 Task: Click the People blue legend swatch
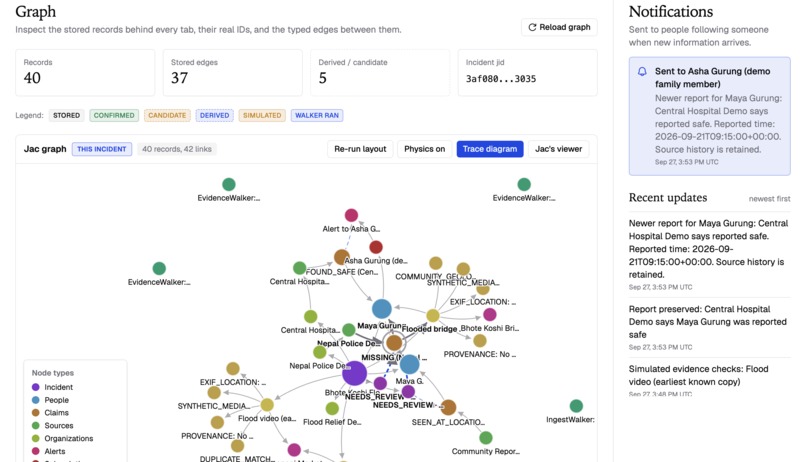pyautogui.click(x=35, y=400)
